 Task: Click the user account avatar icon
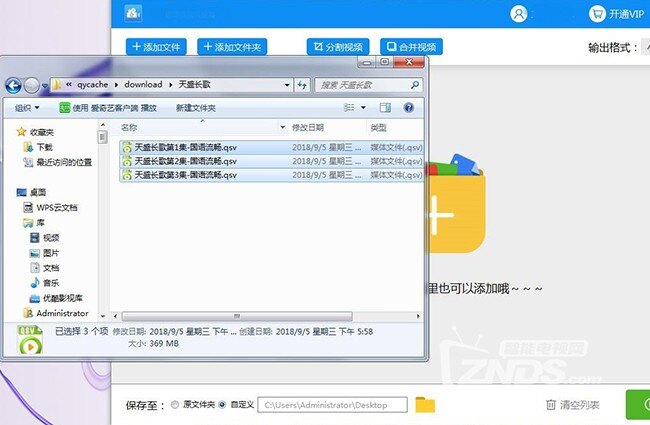519,14
